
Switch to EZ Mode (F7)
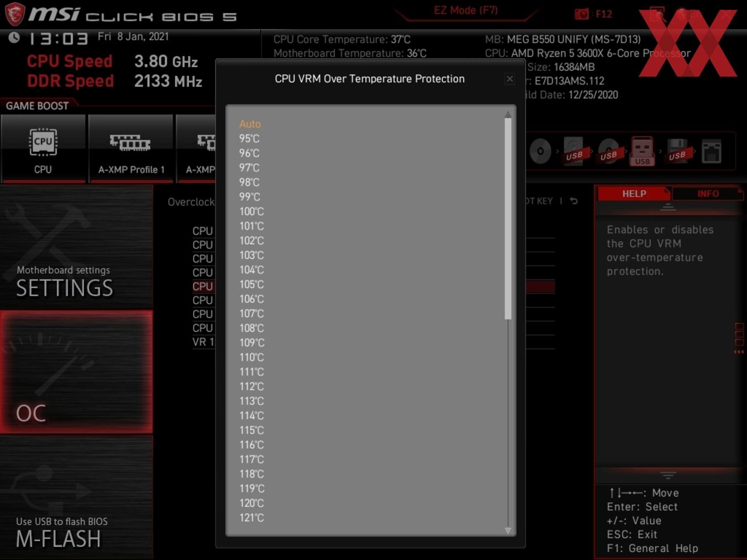466,10
